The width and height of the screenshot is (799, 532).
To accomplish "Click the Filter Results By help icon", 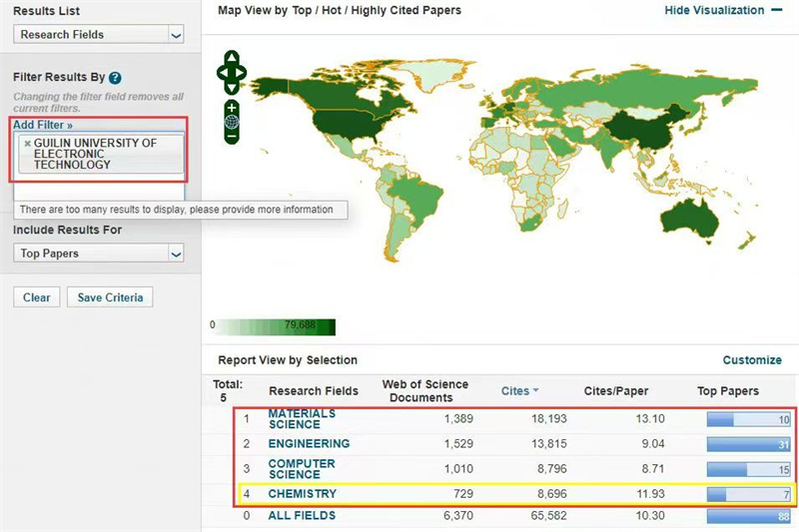I will click(115, 78).
